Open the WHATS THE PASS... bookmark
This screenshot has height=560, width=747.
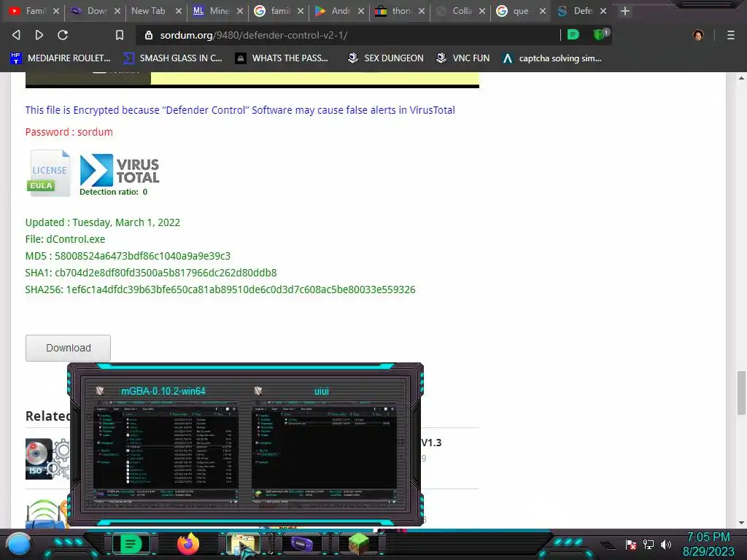tap(282, 58)
